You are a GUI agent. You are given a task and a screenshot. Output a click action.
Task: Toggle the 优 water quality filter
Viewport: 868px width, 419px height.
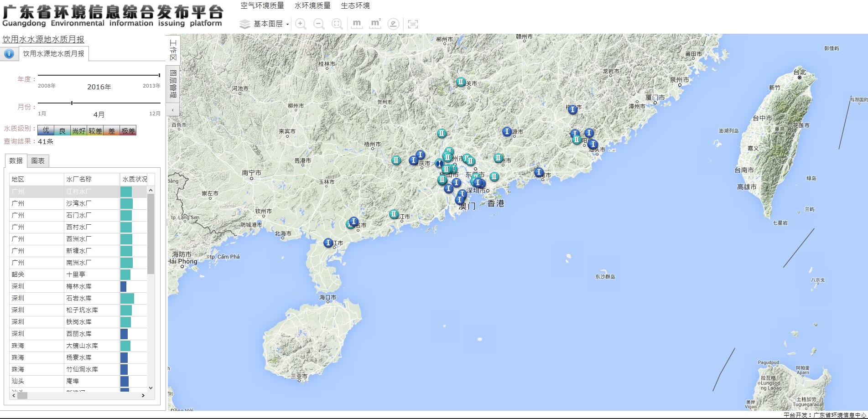[x=46, y=131]
